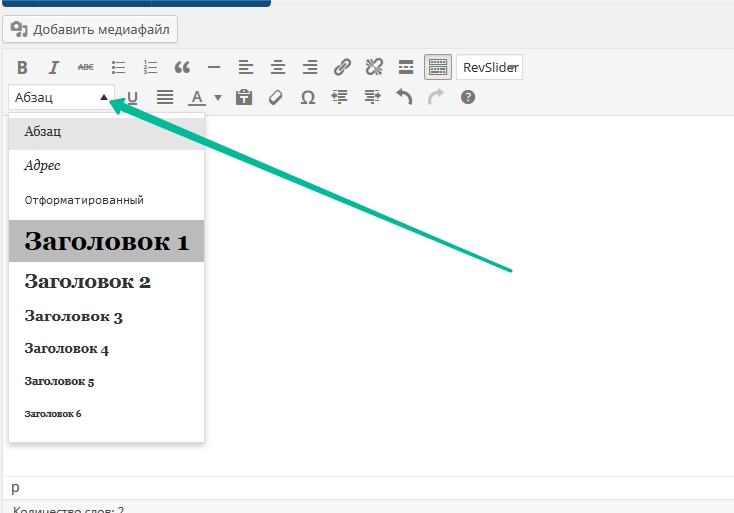Toggle bold formatting
The image size is (734, 513).
[x=22, y=68]
